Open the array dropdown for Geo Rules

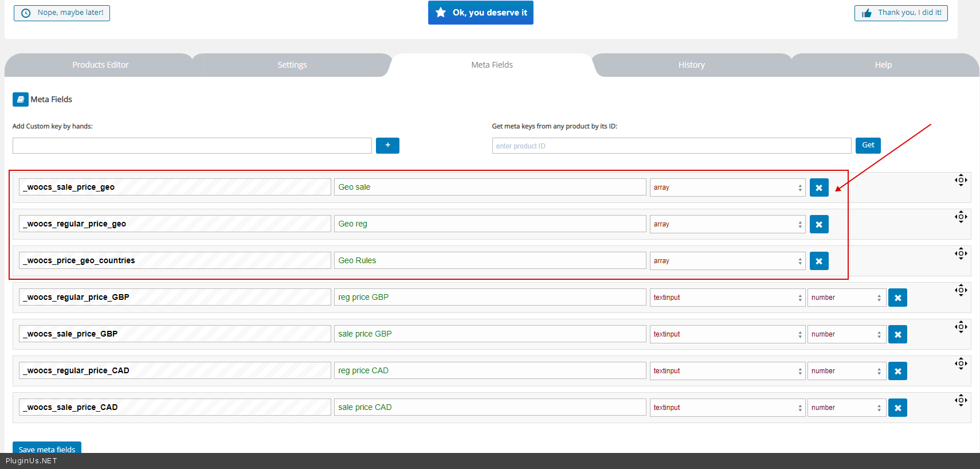coord(727,261)
